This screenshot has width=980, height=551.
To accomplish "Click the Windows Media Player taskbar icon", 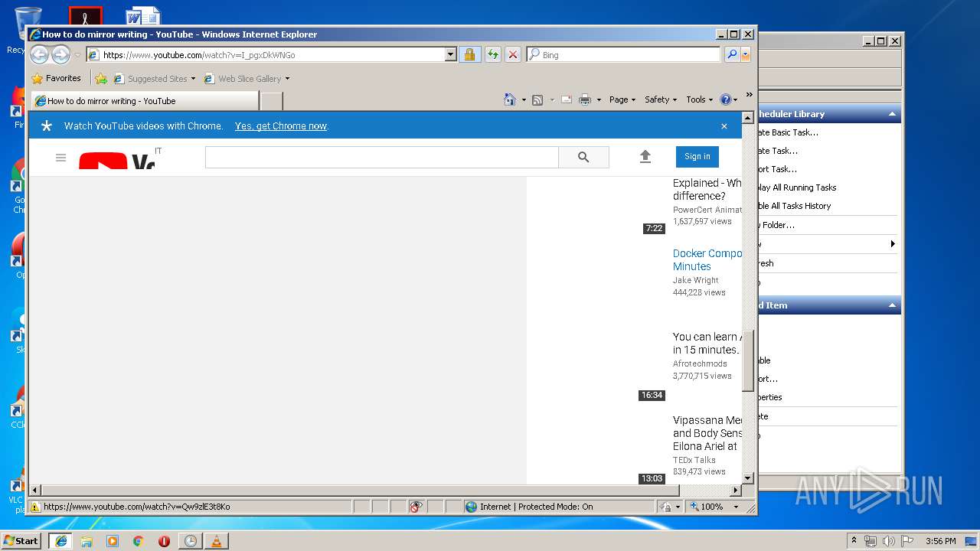I will 113,541.
